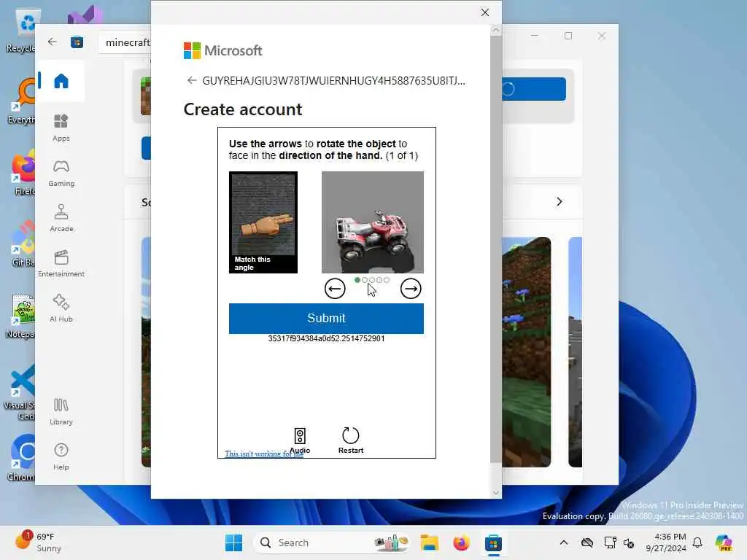Open File Explorer from taskbar
747x560 pixels.
pyautogui.click(x=429, y=542)
